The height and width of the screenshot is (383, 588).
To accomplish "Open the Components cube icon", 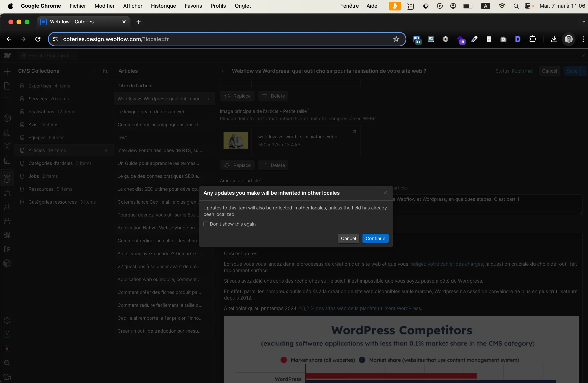I will tap(7, 118).
